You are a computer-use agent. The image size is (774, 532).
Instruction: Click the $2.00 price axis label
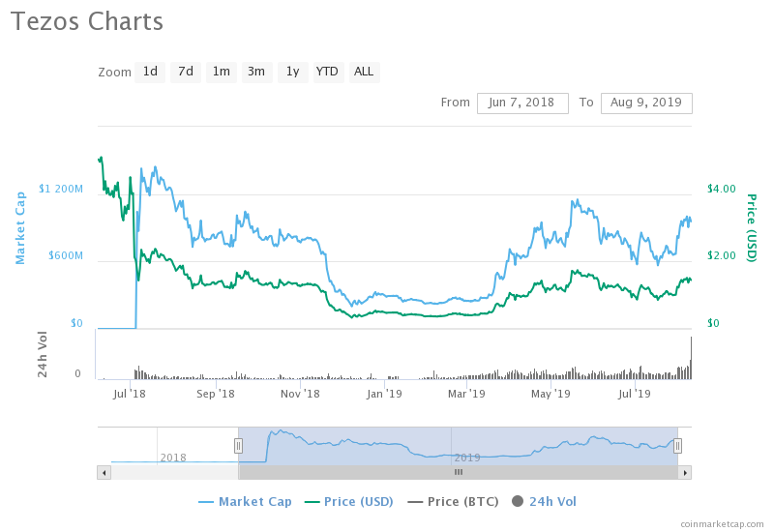click(x=721, y=255)
